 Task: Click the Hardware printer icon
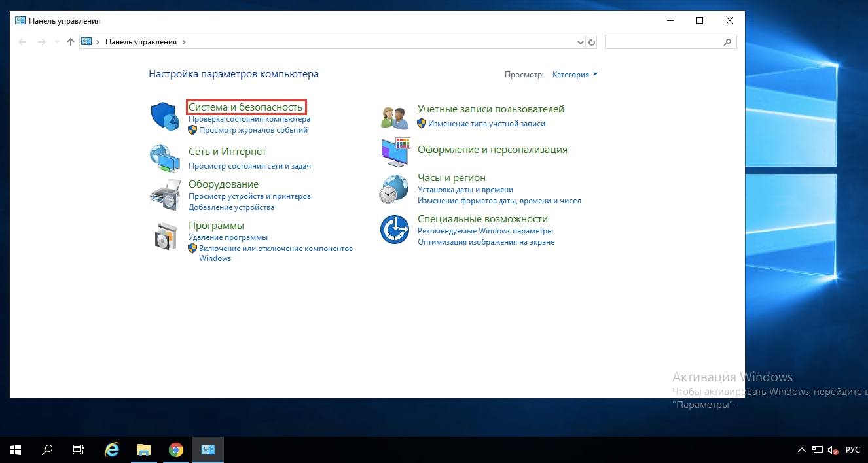[x=164, y=194]
